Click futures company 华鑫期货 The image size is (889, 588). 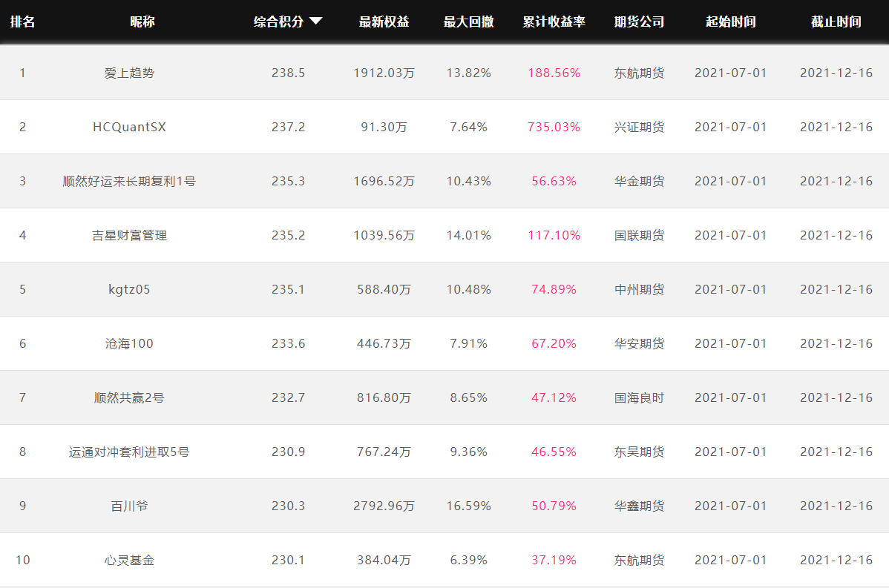[639, 506]
